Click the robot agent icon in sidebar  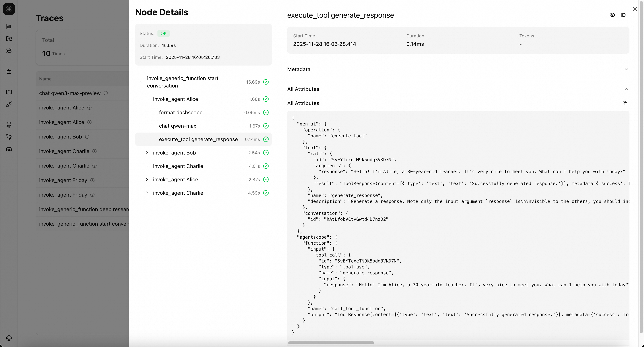point(9,72)
